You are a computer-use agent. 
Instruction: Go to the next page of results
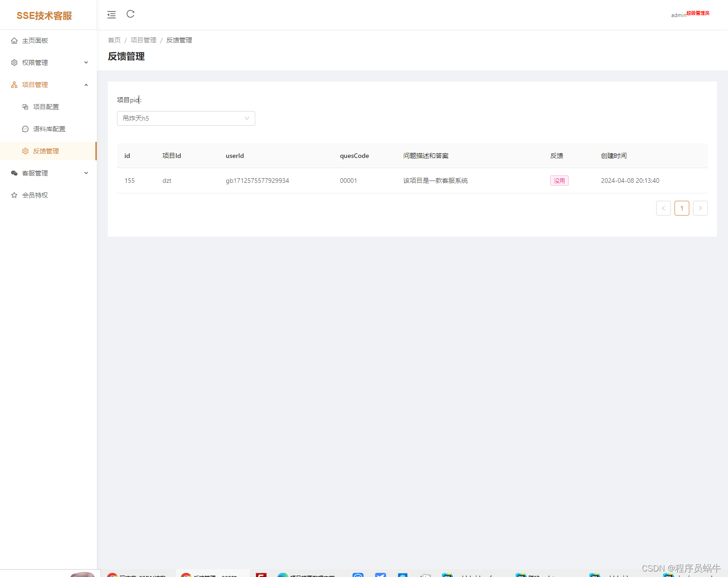700,208
